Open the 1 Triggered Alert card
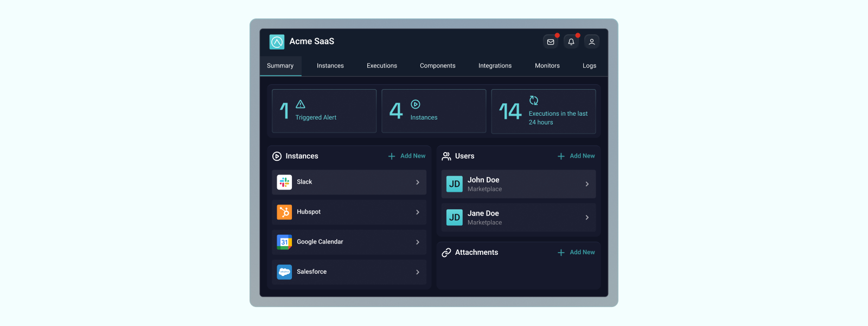The width and height of the screenshot is (868, 326). point(324,111)
